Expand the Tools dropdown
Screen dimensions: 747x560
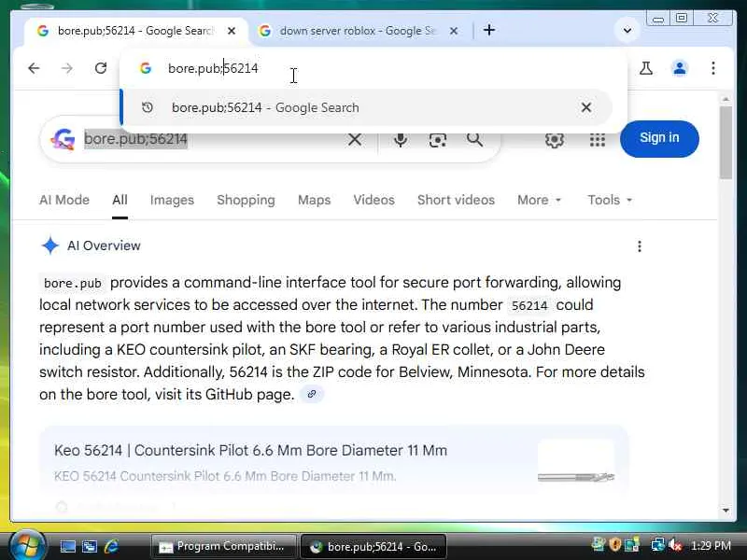[x=610, y=200]
